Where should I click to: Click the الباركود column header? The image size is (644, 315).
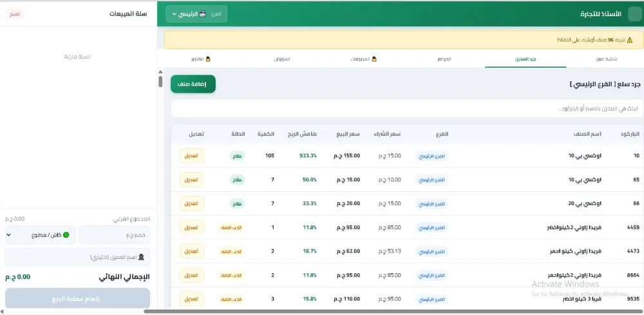[x=630, y=134]
